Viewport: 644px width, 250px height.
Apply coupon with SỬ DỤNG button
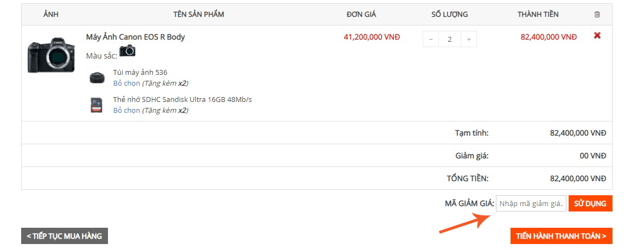[x=590, y=203]
